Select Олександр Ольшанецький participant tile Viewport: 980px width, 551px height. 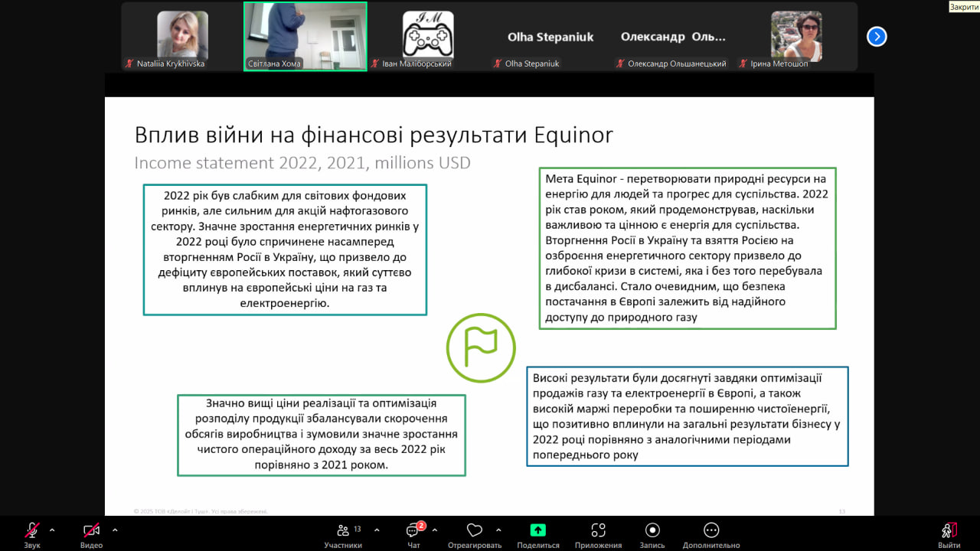click(x=673, y=36)
